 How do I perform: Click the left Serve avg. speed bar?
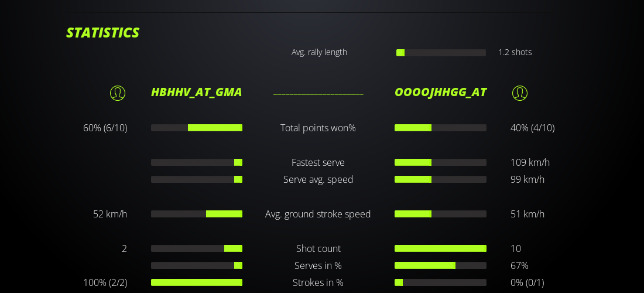197,179
